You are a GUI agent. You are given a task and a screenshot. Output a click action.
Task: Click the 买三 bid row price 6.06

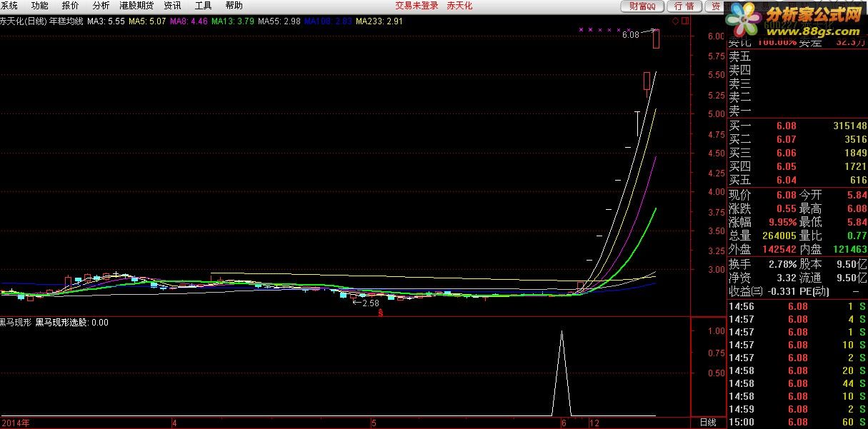click(x=786, y=153)
